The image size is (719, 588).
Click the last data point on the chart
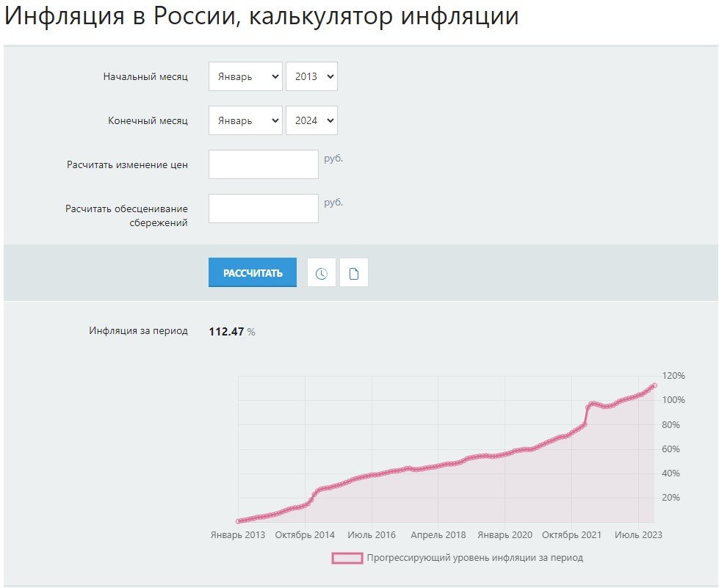tap(654, 385)
